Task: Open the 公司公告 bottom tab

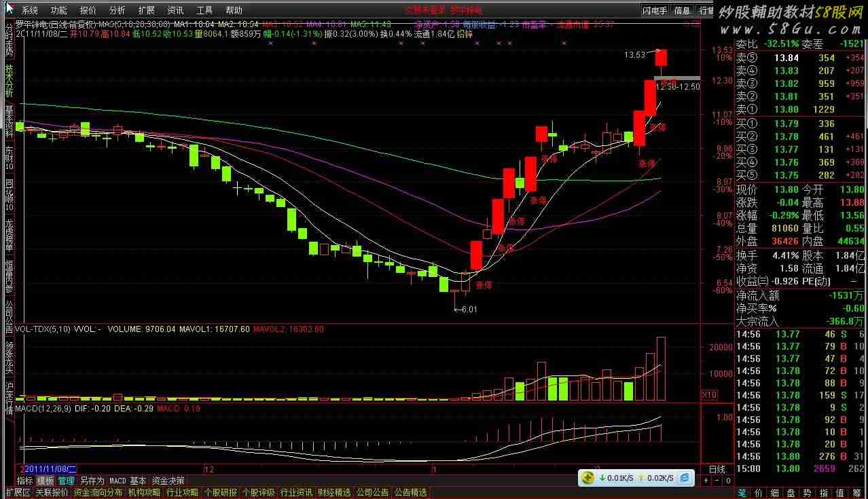Action: click(x=373, y=493)
